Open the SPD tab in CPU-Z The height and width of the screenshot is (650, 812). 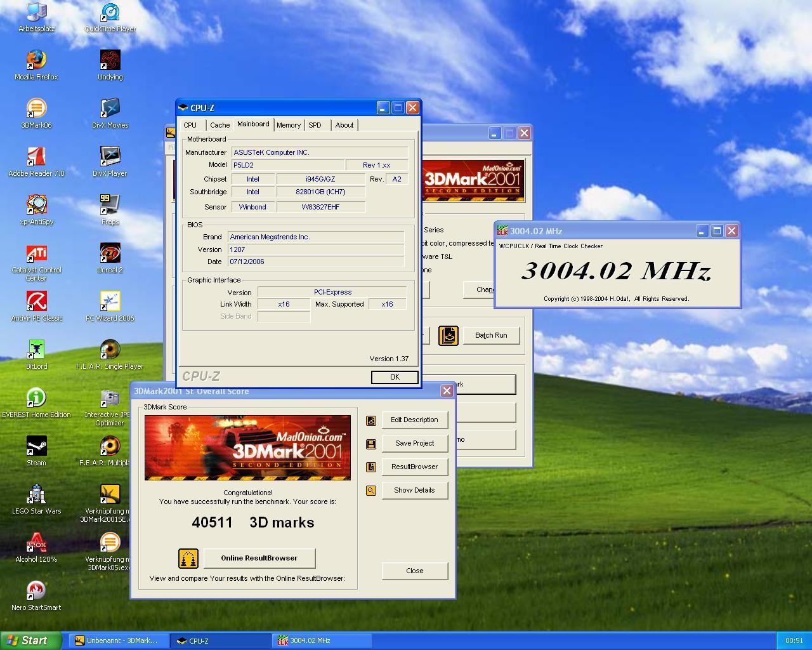pyautogui.click(x=315, y=125)
